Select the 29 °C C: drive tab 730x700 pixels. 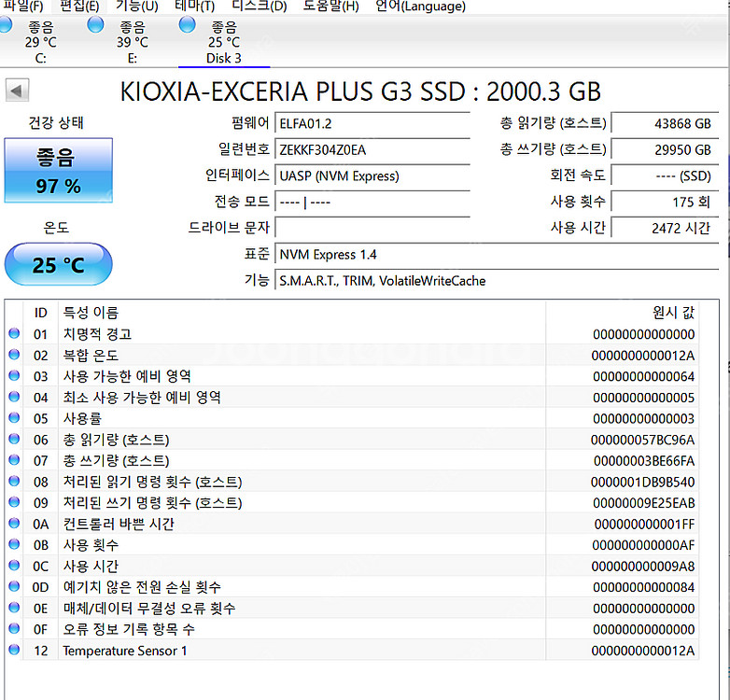40,42
